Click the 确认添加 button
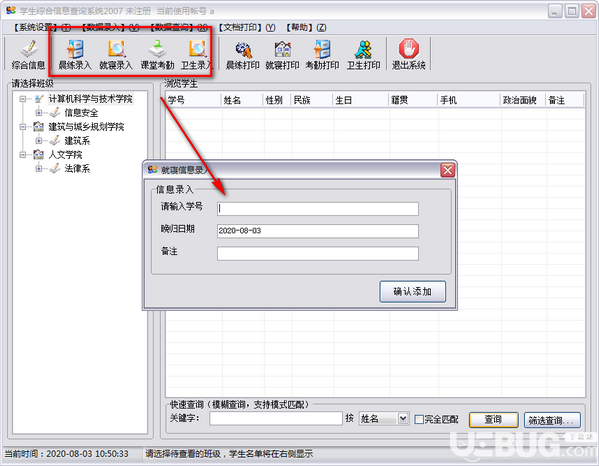 (413, 292)
